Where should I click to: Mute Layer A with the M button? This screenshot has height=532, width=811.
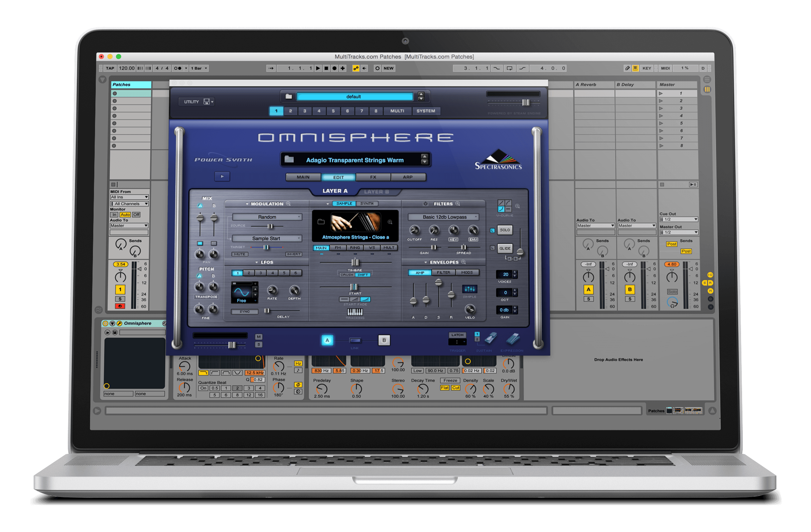258,336
